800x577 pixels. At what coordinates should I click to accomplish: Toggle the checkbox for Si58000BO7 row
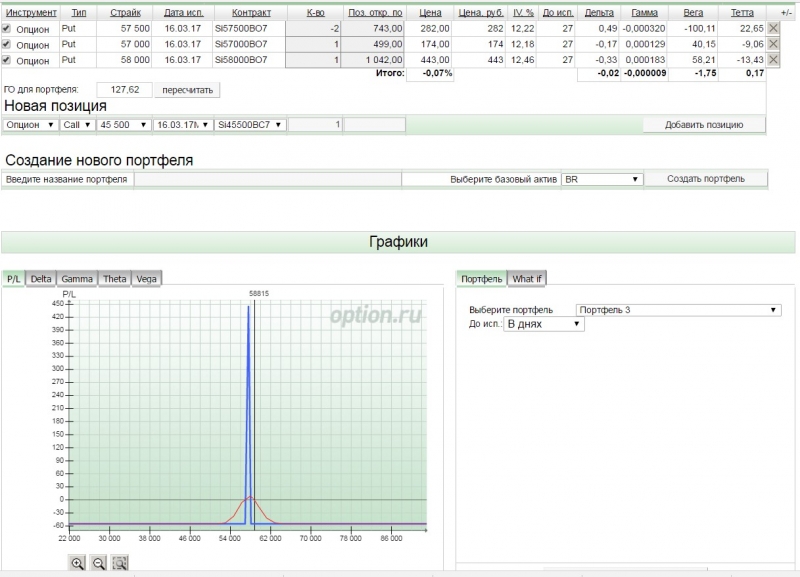pos(8,61)
